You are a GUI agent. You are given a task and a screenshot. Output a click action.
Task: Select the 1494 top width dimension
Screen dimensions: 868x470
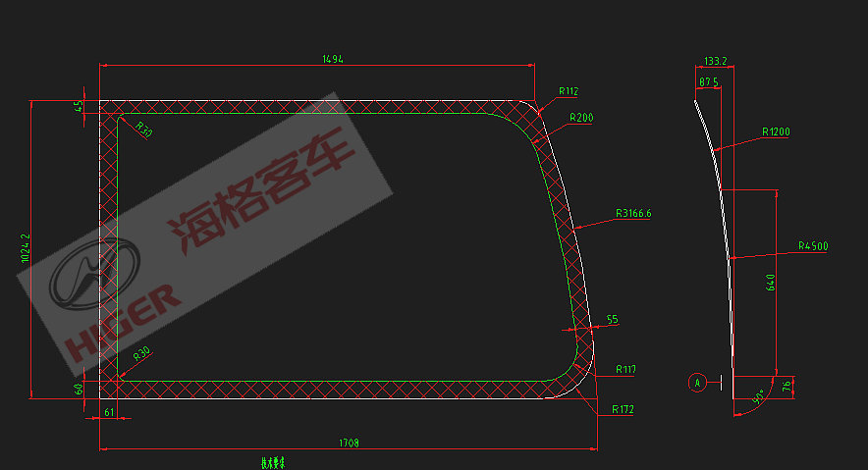[333, 59]
